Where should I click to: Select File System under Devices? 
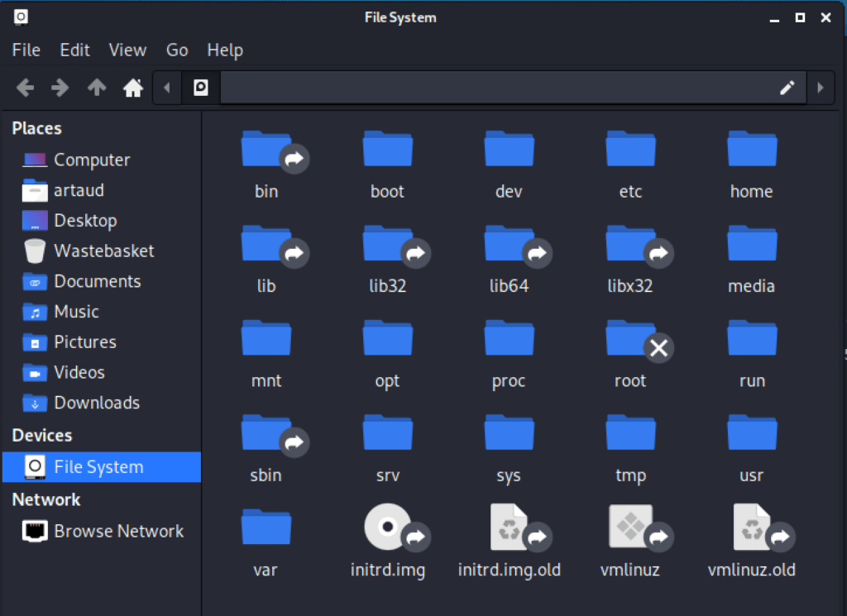[x=102, y=467]
